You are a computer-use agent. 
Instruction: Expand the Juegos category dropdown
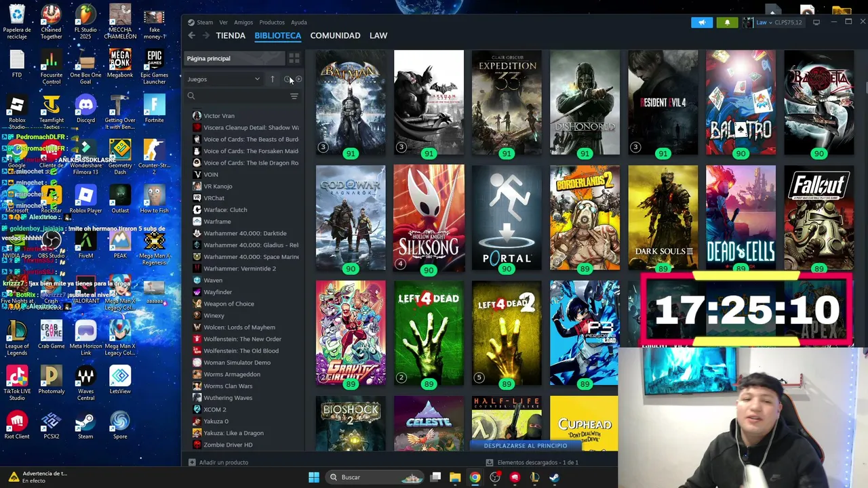[224, 79]
